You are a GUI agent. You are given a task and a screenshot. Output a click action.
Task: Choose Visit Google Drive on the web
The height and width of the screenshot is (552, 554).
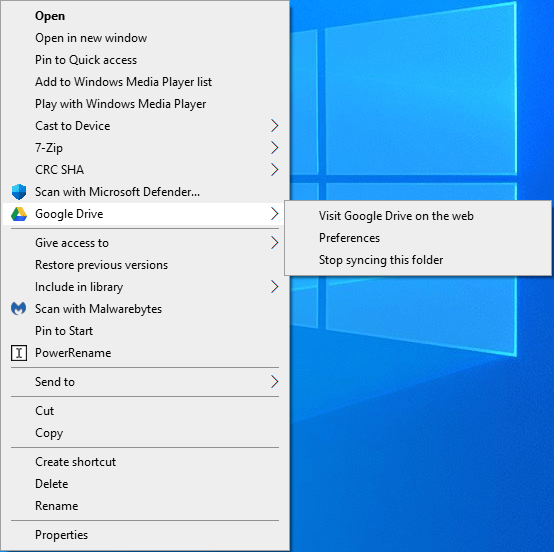click(418, 216)
